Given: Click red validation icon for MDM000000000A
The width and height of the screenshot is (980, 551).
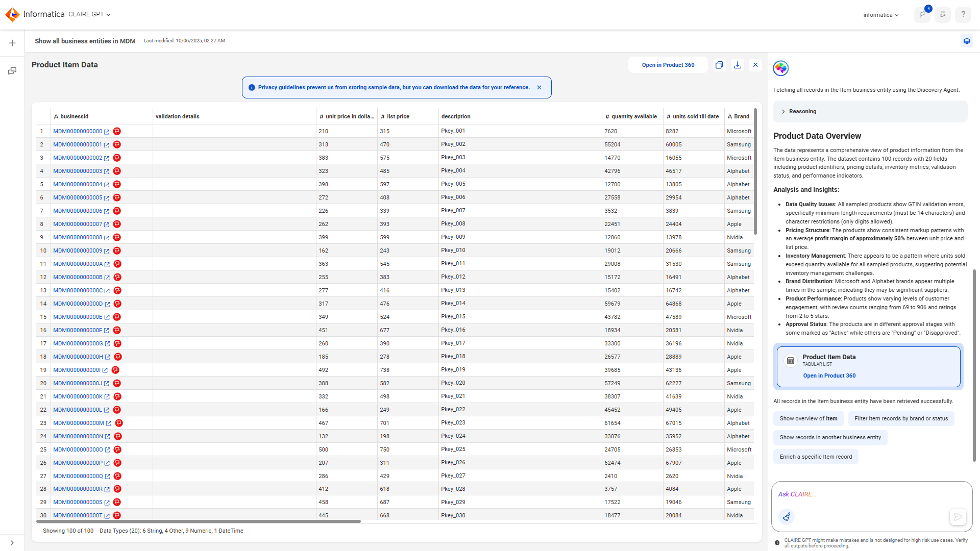Looking at the screenshot, I should (x=117, y=264).
